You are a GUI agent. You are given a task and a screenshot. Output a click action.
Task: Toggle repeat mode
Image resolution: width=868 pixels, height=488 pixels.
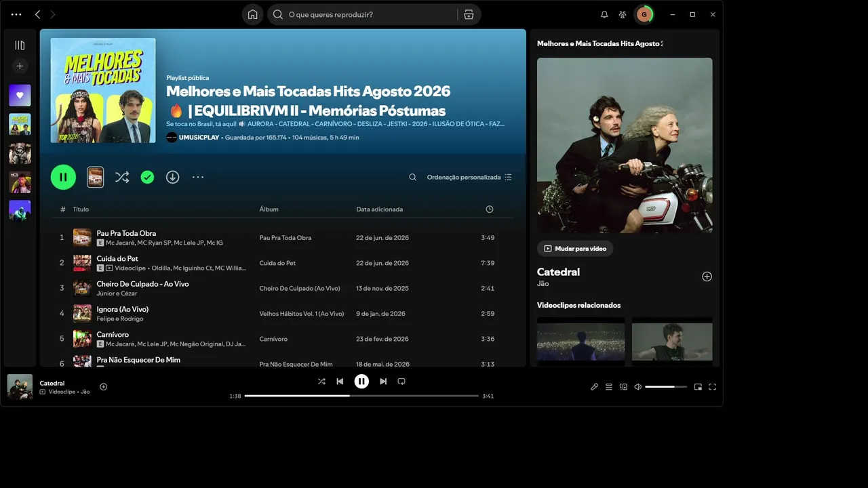coord(401,382)
